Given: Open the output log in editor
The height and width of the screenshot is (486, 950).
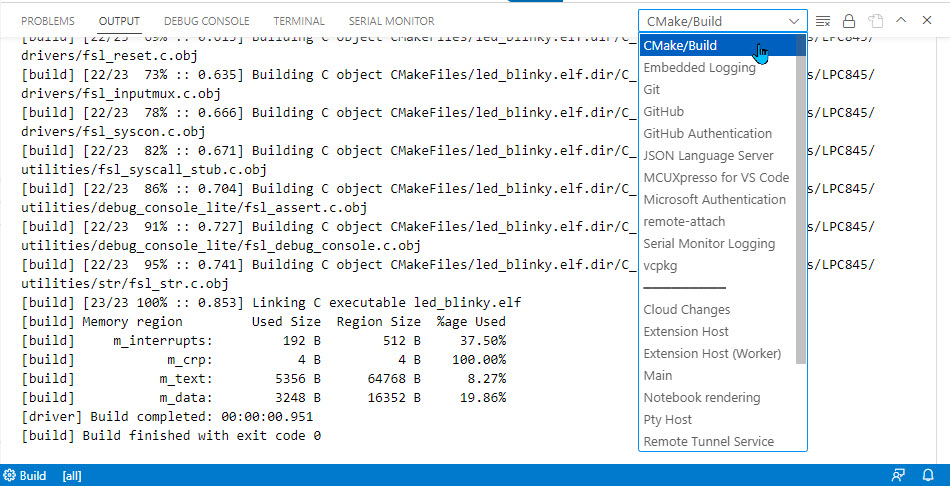Looking at the screenshot, I should pos(876,21).
